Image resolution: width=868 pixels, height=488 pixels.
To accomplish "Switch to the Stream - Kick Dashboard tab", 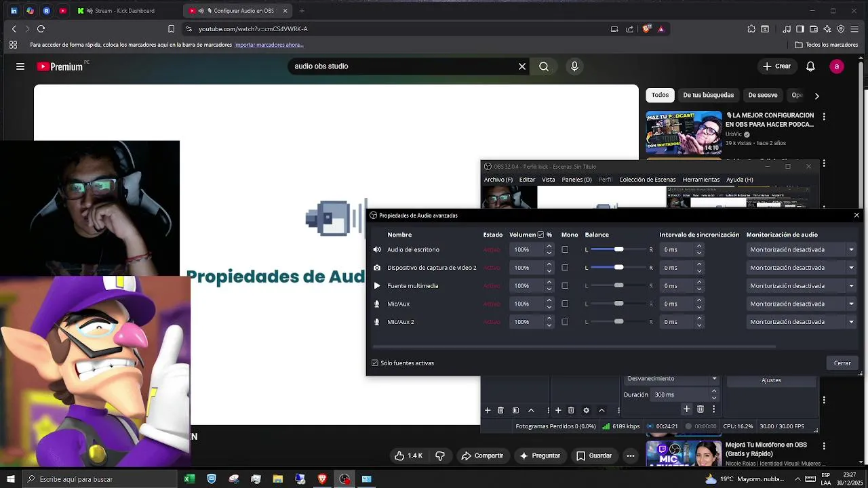I will [124, 11].
